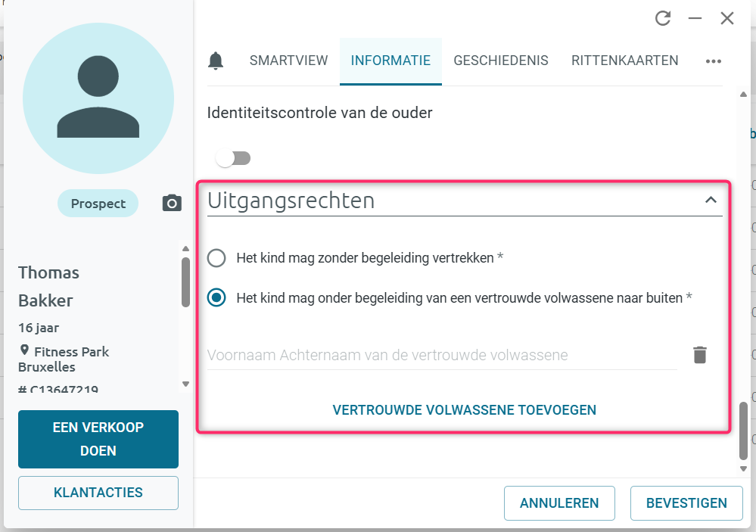
Task: Click the BEVESTIGEN button
Action: tap(686, 503)
